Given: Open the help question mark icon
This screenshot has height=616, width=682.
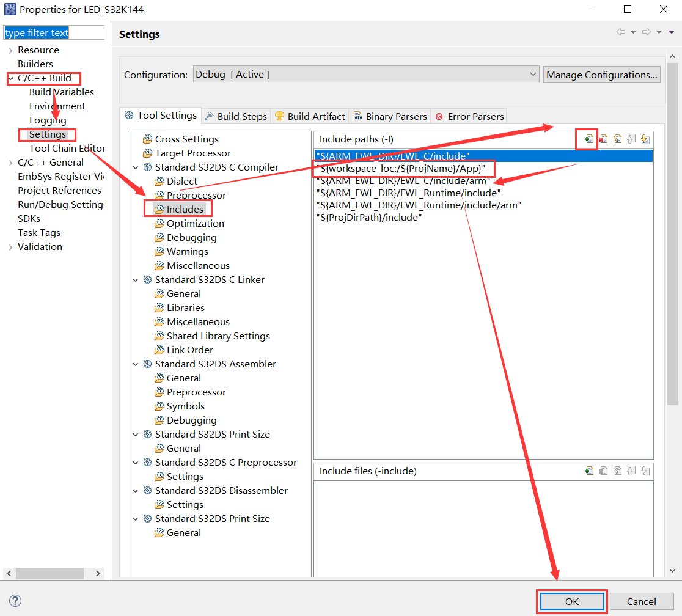Looking at the screenshot, I should click(x=15, y=601).
